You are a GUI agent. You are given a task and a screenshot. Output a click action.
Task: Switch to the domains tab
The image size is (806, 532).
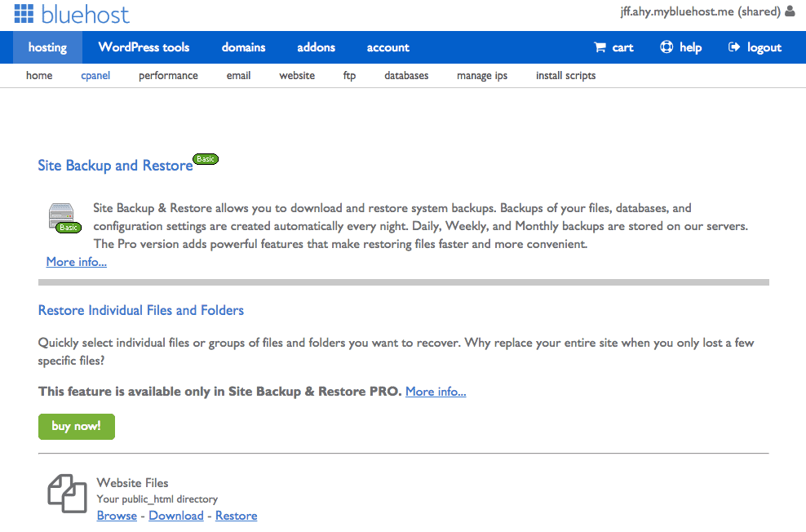pos(243,47)
